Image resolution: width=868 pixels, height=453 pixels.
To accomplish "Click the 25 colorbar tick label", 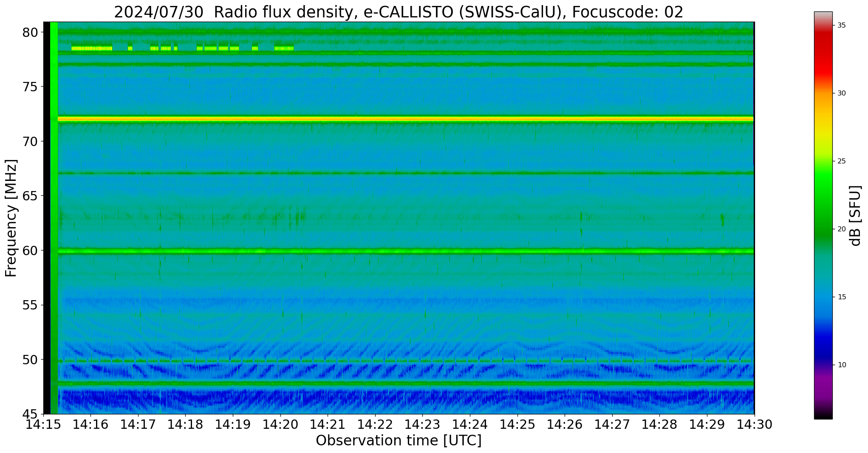I will (841, 161).
